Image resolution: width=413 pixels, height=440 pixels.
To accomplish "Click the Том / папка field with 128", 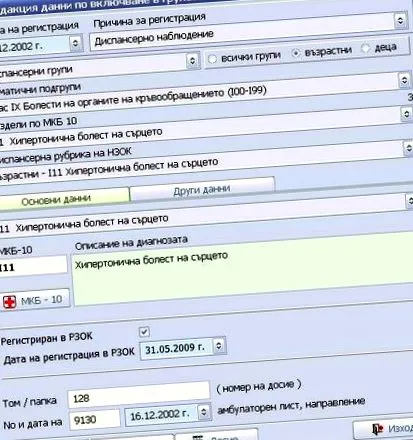I will coord(139,394).
